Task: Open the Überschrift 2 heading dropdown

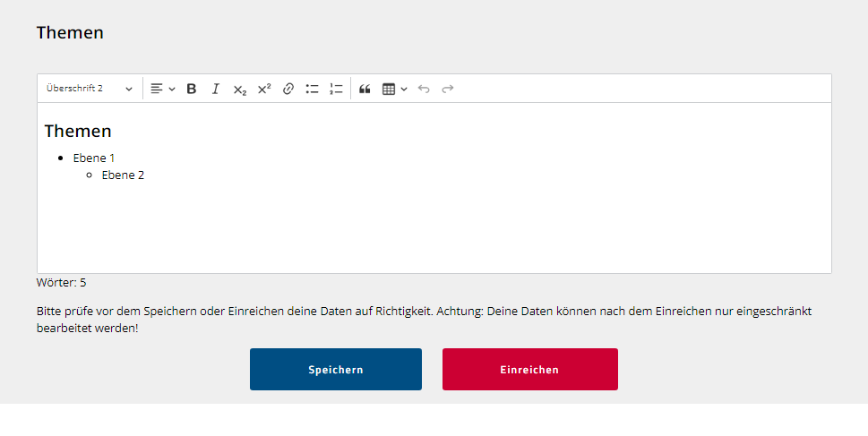Action: pos(90,89)
